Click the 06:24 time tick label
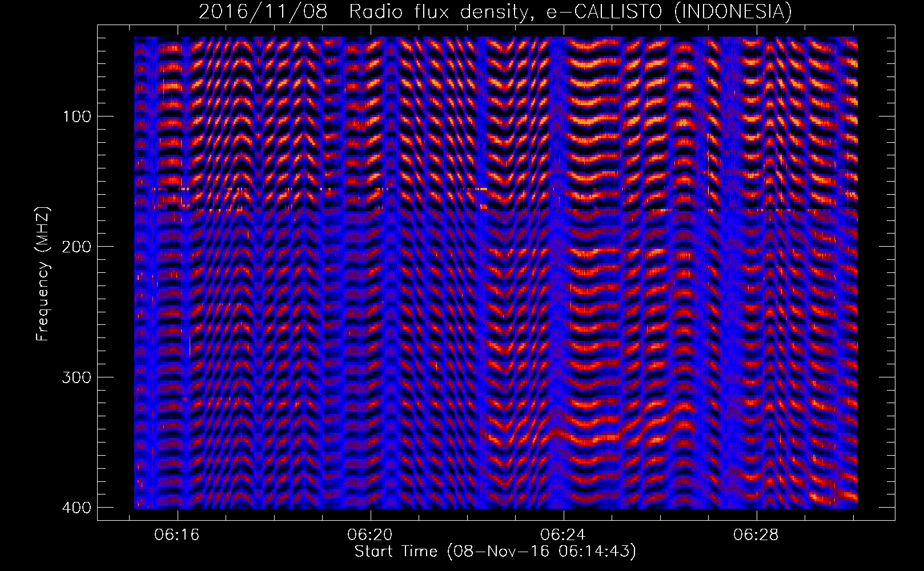 tap(564, 535)
